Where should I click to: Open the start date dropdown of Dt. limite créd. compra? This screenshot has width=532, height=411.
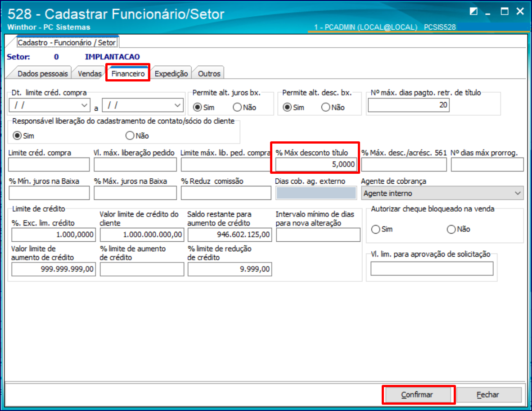(84, 105)
